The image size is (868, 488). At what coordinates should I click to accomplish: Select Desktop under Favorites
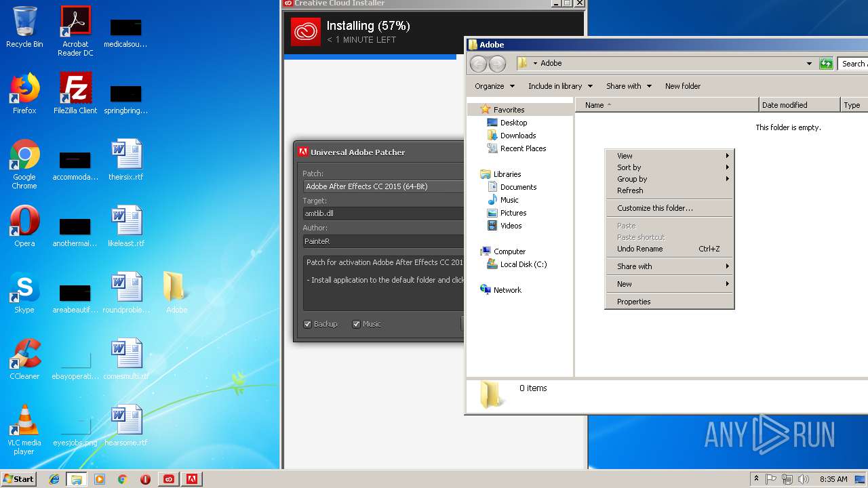513,123
